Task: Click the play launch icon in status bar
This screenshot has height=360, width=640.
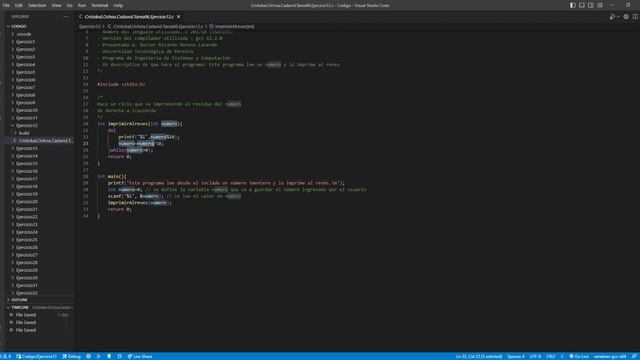Action: coord(98,356)
